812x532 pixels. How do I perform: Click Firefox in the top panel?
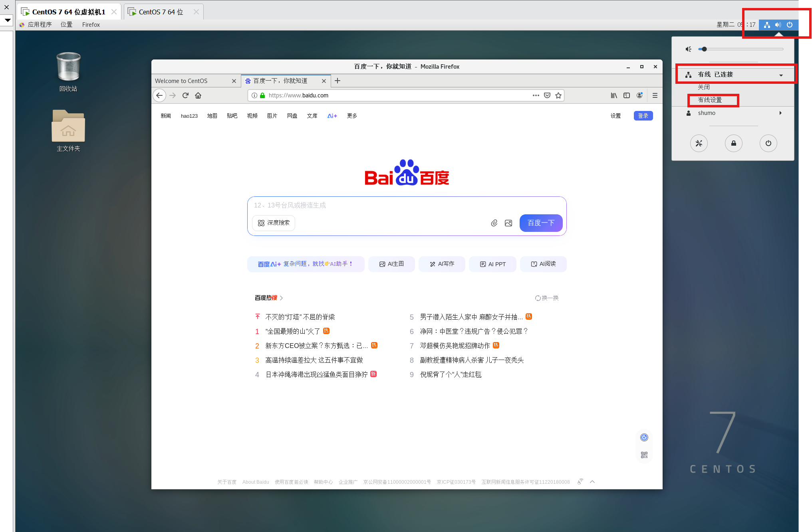click(91, 25)
